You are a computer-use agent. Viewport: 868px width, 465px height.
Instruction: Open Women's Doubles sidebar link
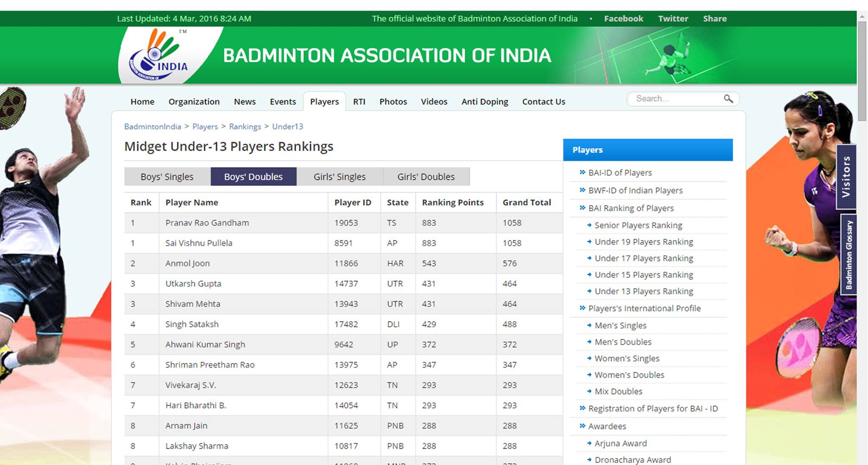tap(629, 375)
